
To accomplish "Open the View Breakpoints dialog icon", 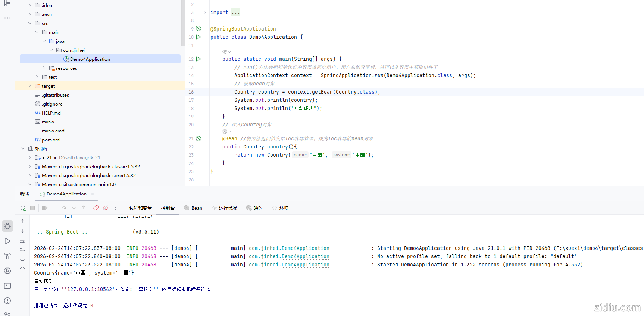I will click(96, 208).
